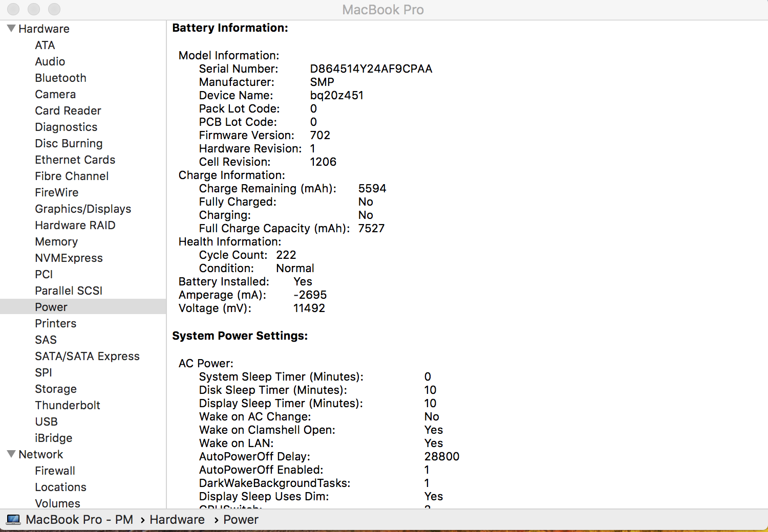Screen dimensions: 768x532
Task: Select the Hardware category label
Action: pos(44,29)
